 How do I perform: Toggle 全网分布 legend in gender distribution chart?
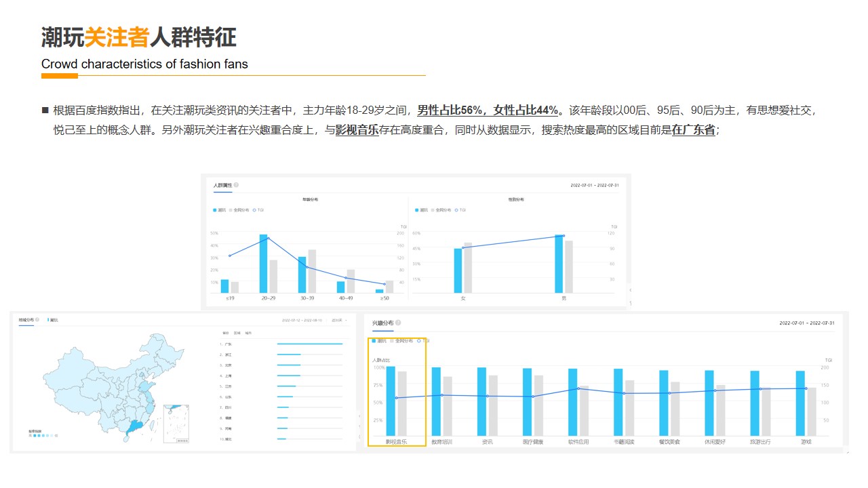tap(441, 210)
